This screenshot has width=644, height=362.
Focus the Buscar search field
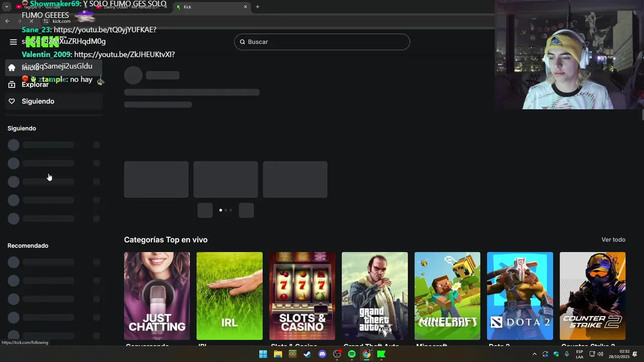click(322, 42)
